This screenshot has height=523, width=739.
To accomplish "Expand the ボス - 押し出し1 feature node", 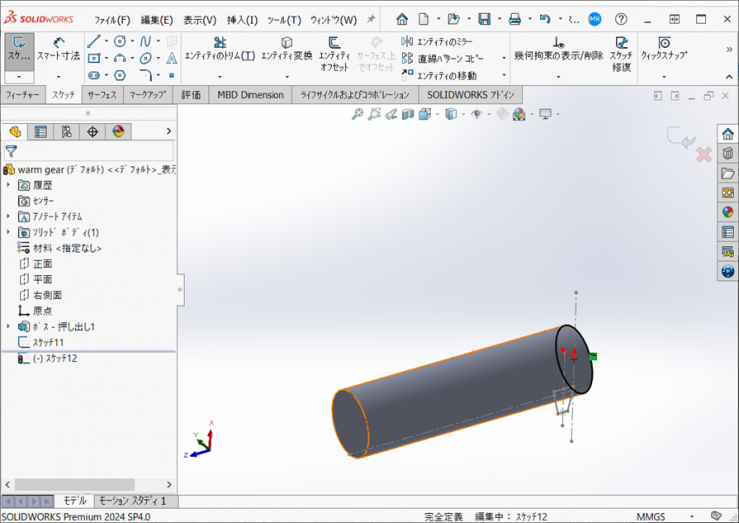I will (x=9, y=326).
